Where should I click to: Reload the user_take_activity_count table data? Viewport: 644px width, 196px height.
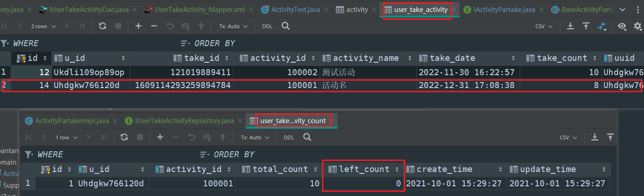point(124,137)
